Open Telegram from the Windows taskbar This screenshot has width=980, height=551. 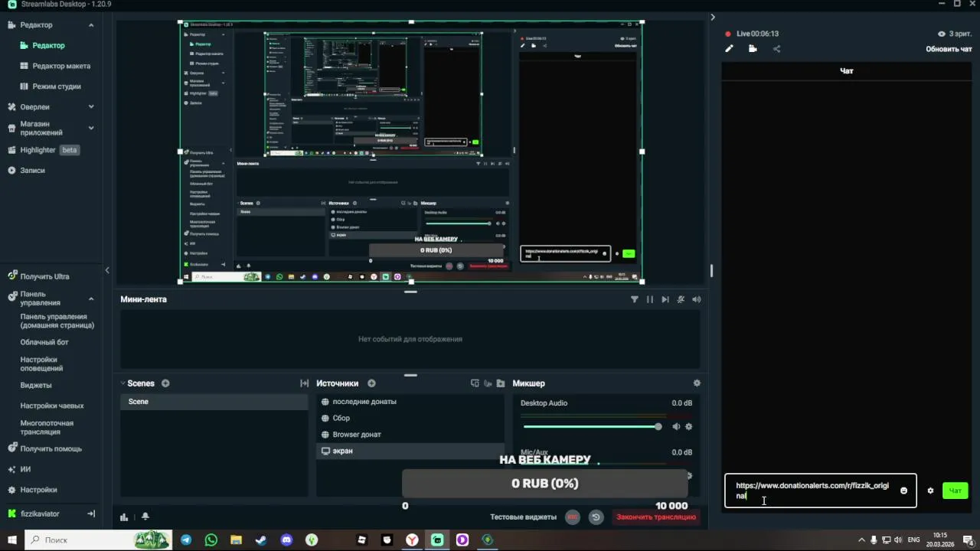[x=186, y=540]
